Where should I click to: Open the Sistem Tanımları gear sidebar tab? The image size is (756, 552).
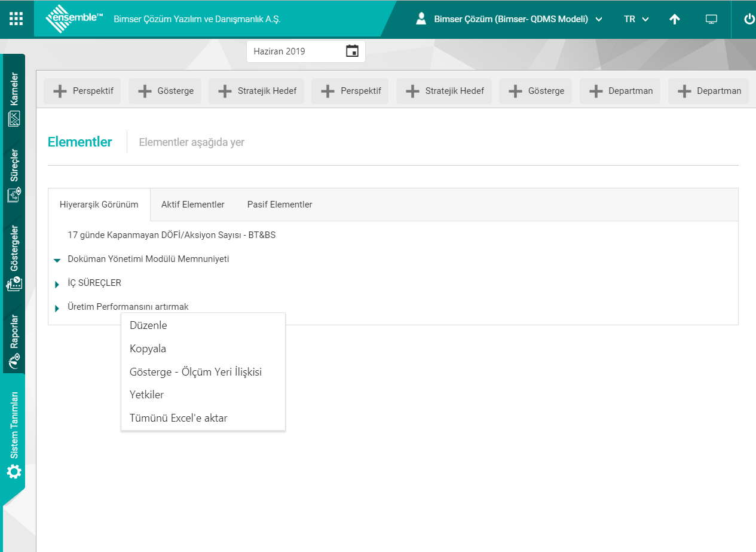(x=14, y=435)
